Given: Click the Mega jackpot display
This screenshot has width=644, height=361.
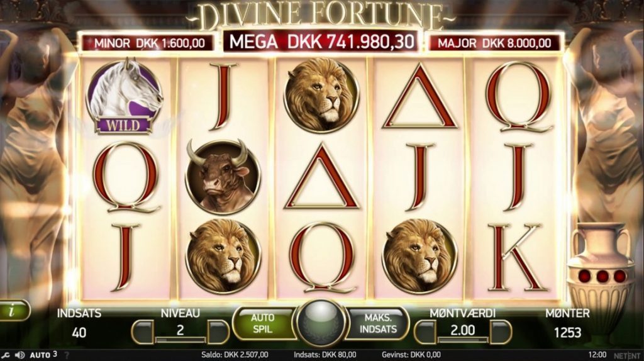Looking at the screenshot, I should (321, 42).
